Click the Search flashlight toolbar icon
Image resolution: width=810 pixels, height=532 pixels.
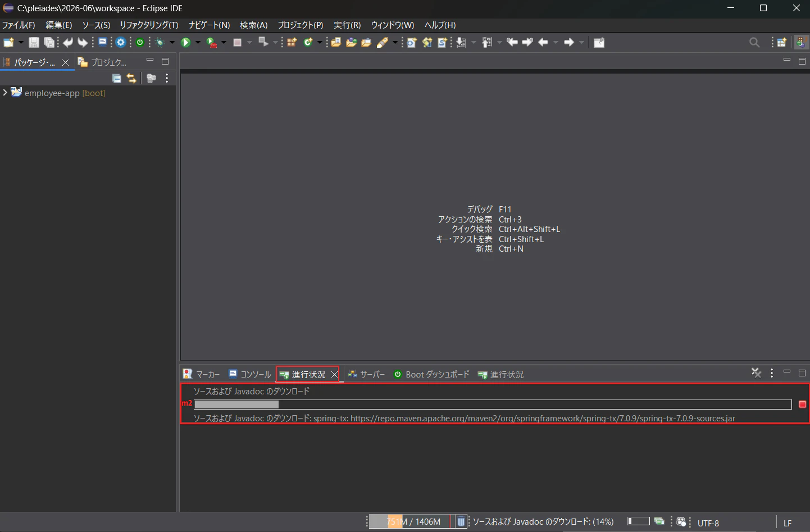click(383, 43)
